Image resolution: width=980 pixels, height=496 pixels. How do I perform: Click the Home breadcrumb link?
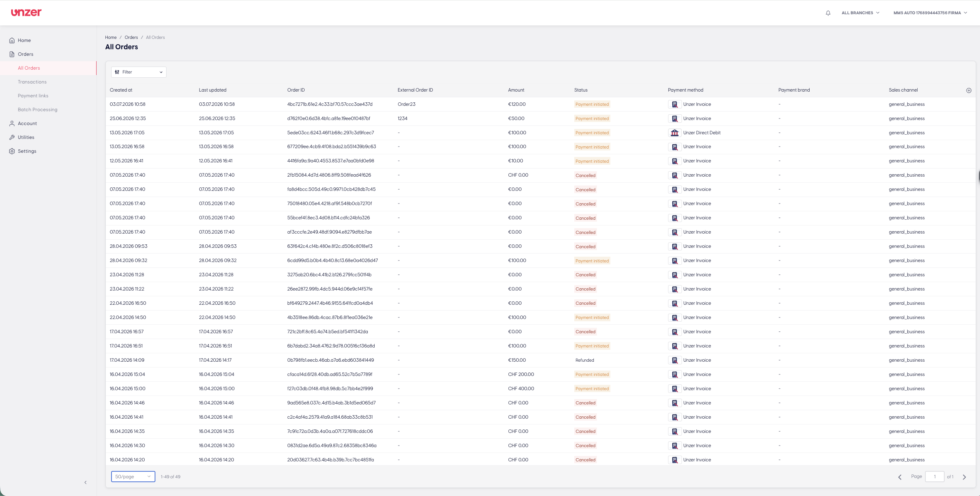click(x=111, y=37)
